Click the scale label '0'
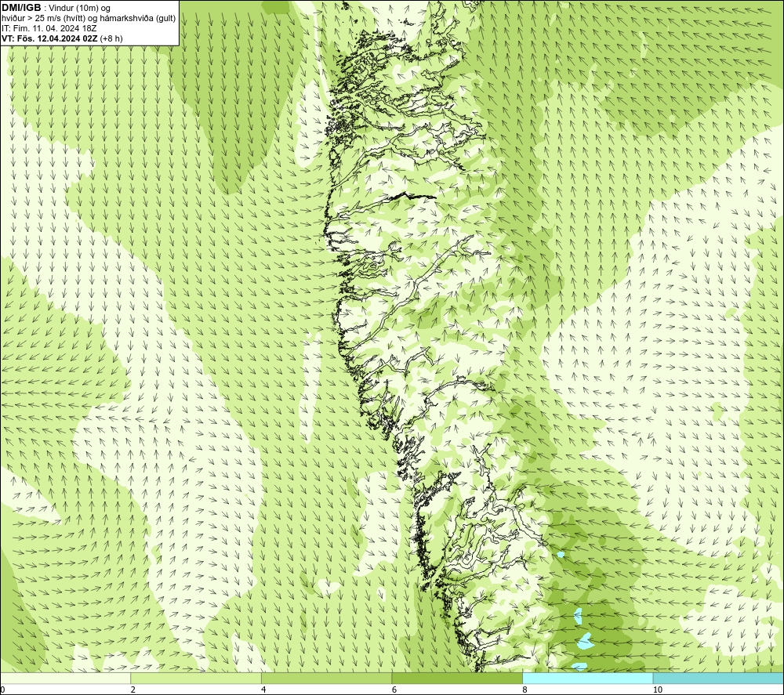 2,690
